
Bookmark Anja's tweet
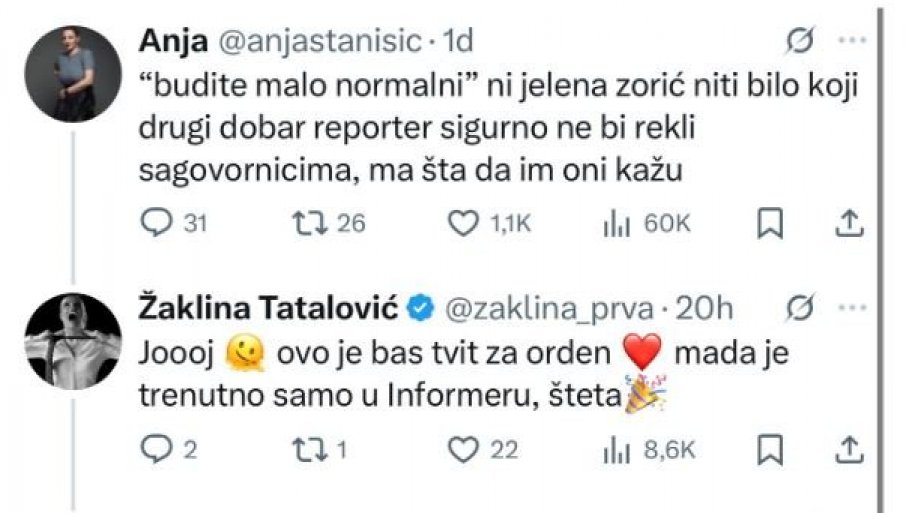(x=769, y=224)
